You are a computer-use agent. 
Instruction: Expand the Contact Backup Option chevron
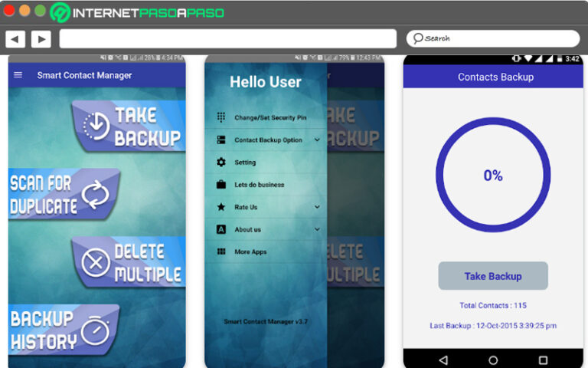[x=317, y=140]
